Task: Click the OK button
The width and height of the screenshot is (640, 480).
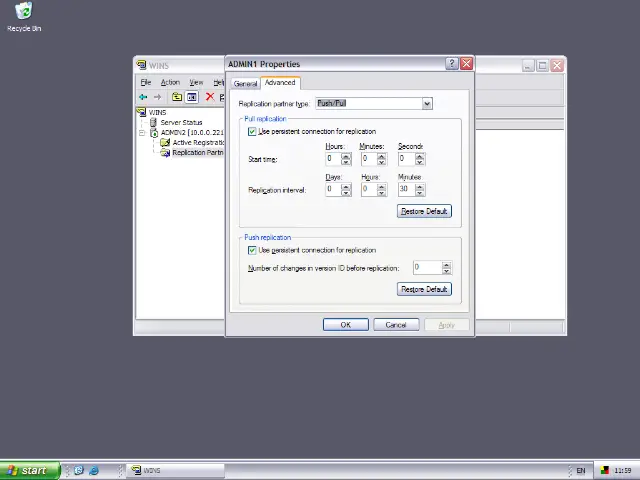Action: click(x=346, y=325)
